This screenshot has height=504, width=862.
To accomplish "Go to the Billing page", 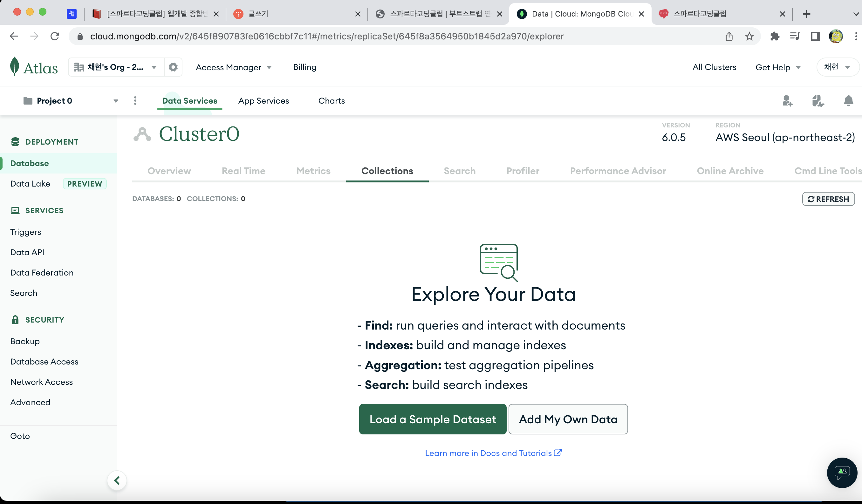I will coord(305,67).
